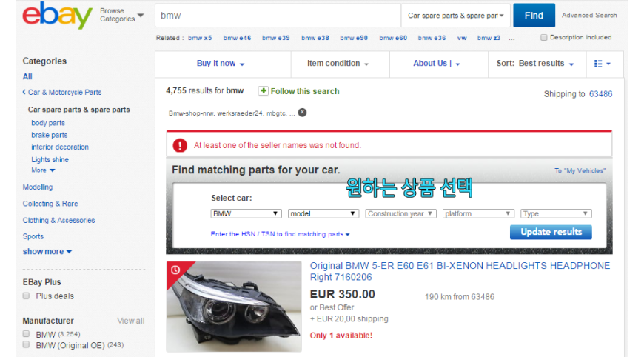Expand show more categories

(47, 251)
